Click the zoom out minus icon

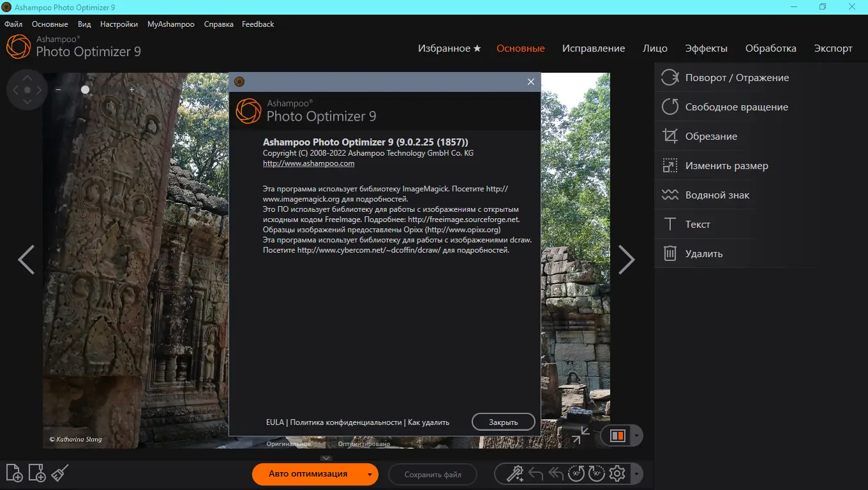pyautogui.click(x=58, y=90)
